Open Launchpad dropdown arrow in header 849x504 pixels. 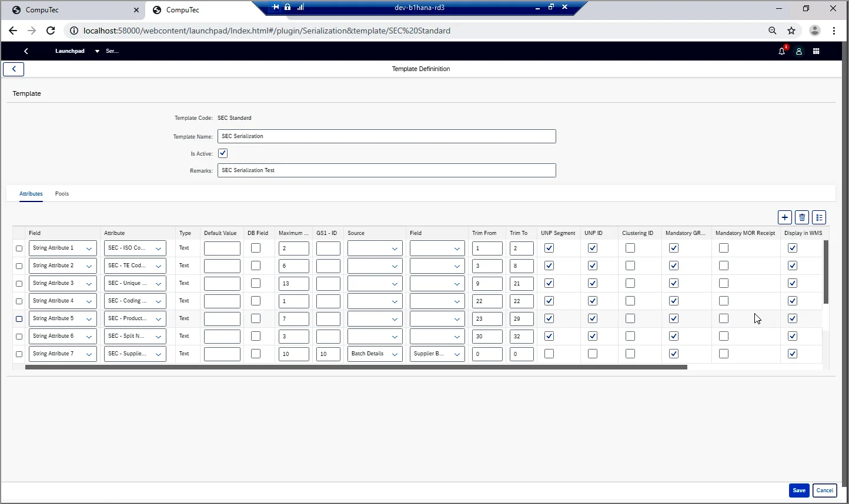pyautogui.click(x=97, y=51)
